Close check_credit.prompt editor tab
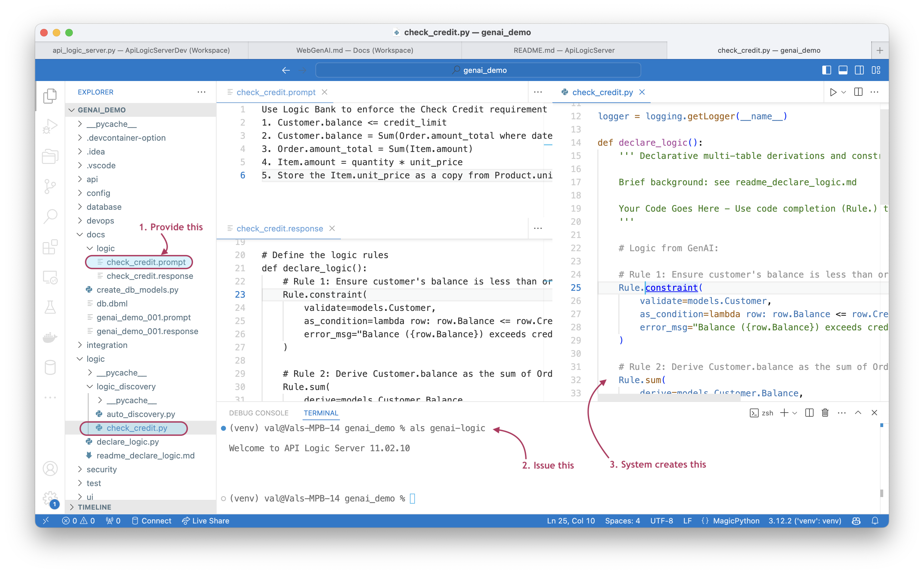The height and width of the screenshot is (574, 924). click(x=325, y=92)
